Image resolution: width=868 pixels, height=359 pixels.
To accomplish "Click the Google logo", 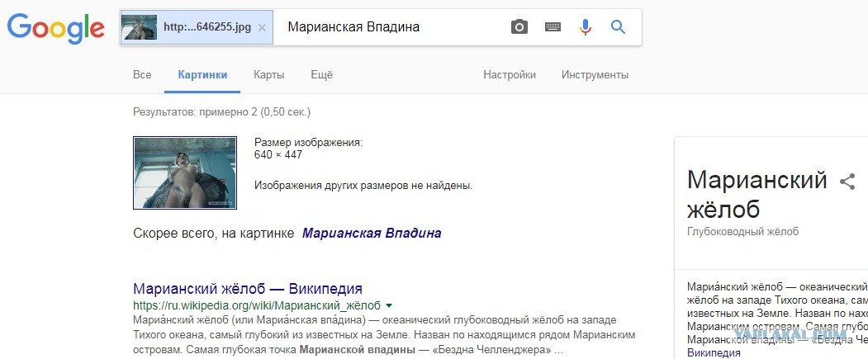I will pos(56,29).
